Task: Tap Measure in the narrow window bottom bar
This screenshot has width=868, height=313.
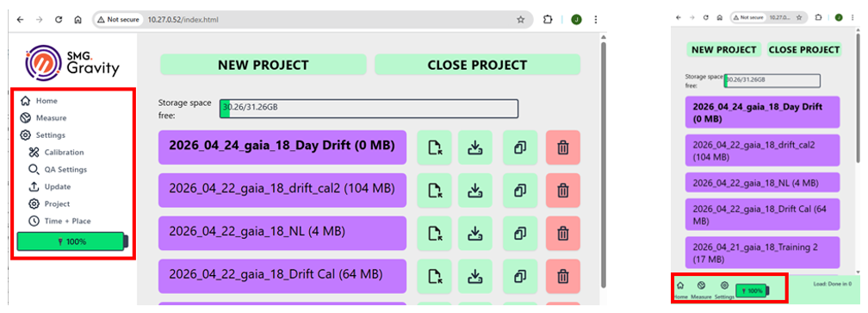Action: (x=701, y=290)
